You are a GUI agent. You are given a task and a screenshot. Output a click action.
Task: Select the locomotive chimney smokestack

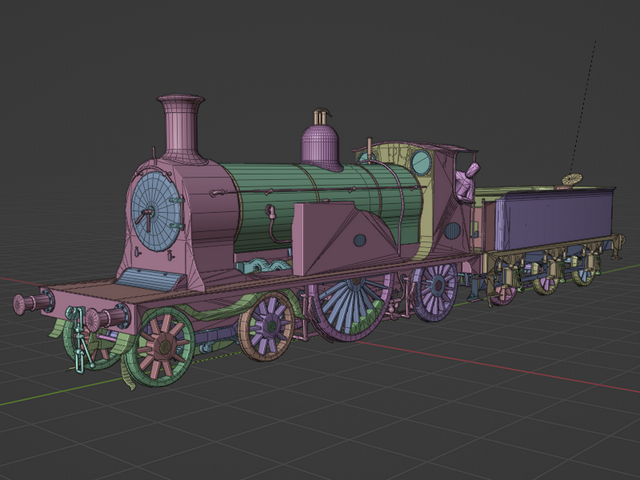(182, 128)
